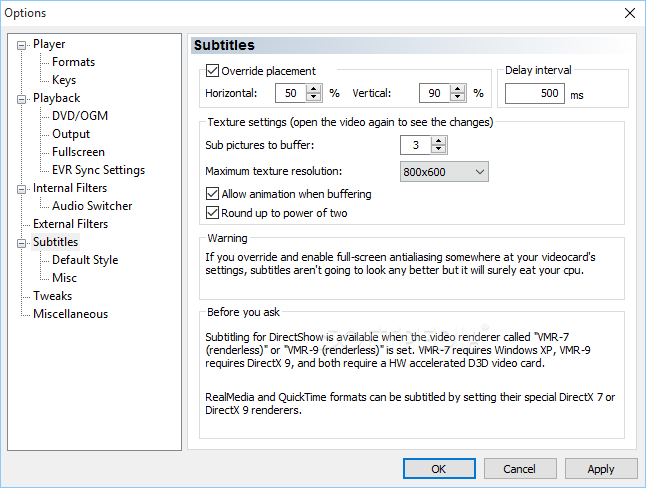Viewport: 646px width, 488px height.
Task: Click the Apply button
Action: 600,468
